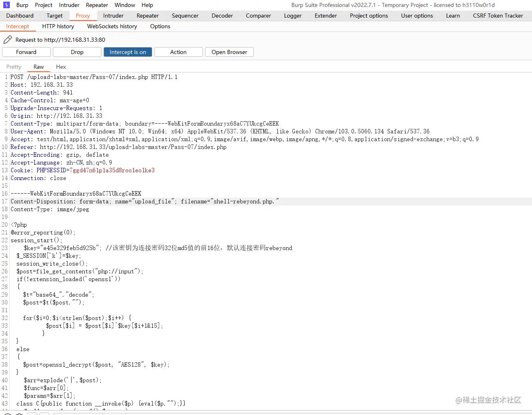
Task: Click the 'Accept-Encoding: gzip, deflate' line
Action: tap(60, 155)
